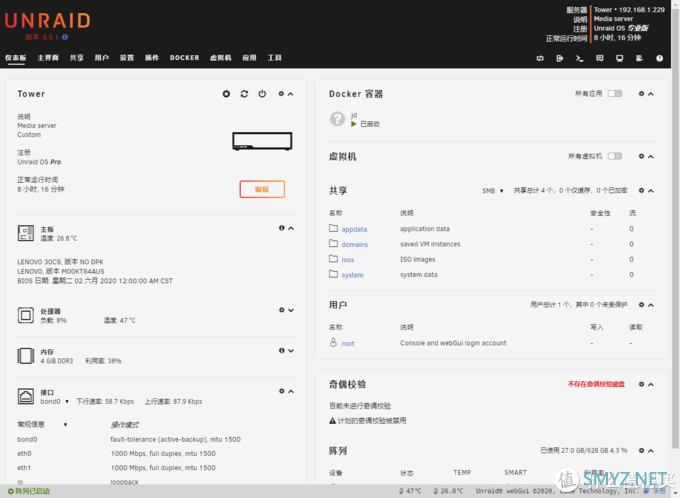Open the bond0 interface dropdown
Image resolution: width=680 pixels, height=498 pixels.
click(55, 402)
